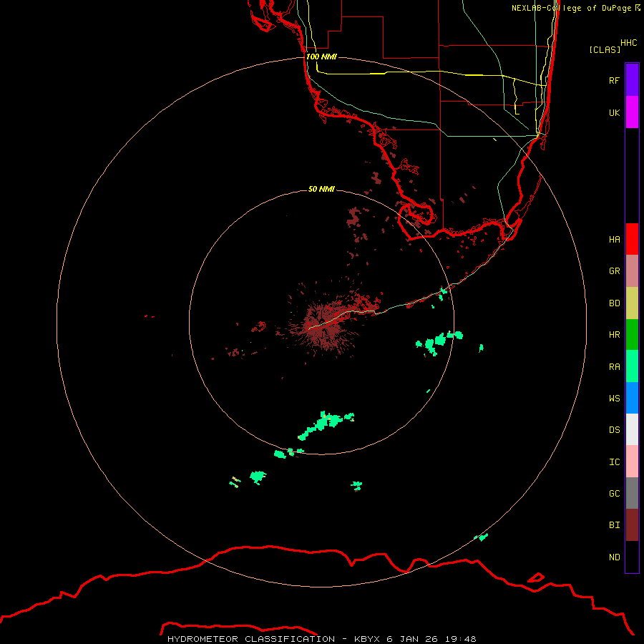The image size is (644, 644).
Task: Click the NEXLAB-College of DuPage credit text
Action: (x=571, y=8)
